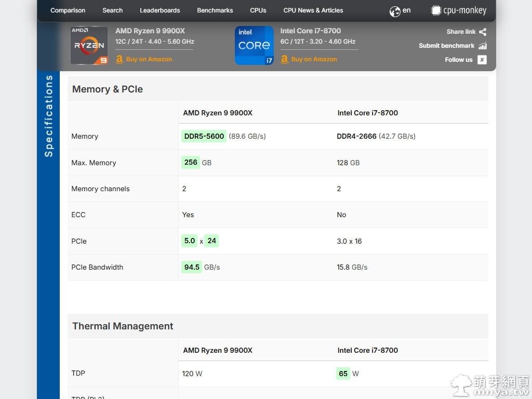Open the Benchmarks menu
Screen dimensions: 532x399
[215, 10]
